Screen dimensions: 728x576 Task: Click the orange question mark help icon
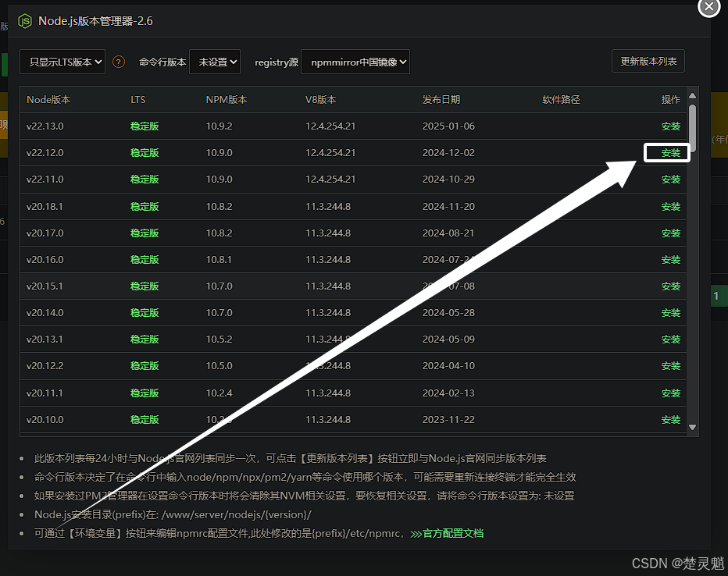tap(119, 62)
